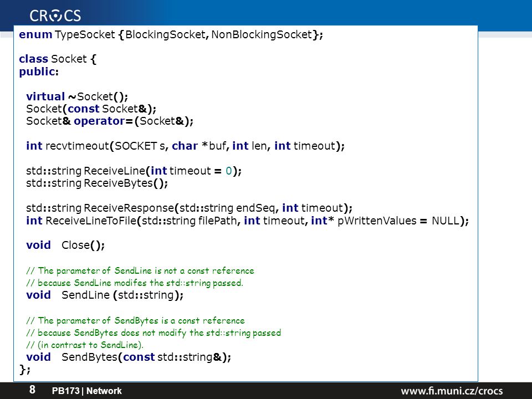This screenshot has height=399, width=532.
Task: Select the 'Socket& operator=(Socket&);' line
Action: click(x=110, y=121)
